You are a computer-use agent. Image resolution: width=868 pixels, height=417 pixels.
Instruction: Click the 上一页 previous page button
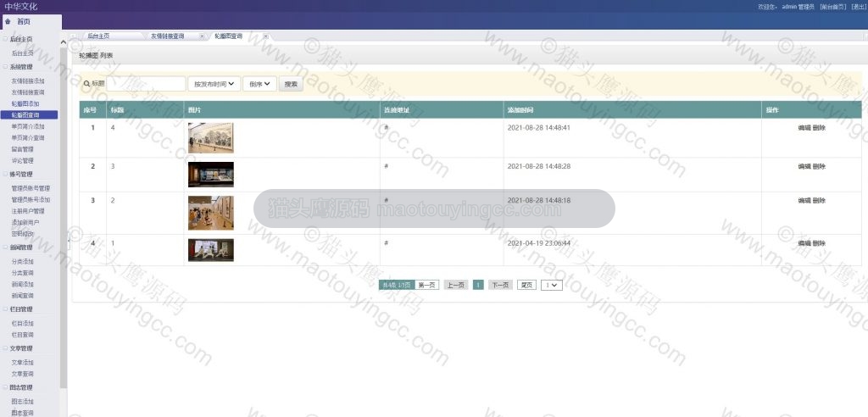tap(455, 285)
